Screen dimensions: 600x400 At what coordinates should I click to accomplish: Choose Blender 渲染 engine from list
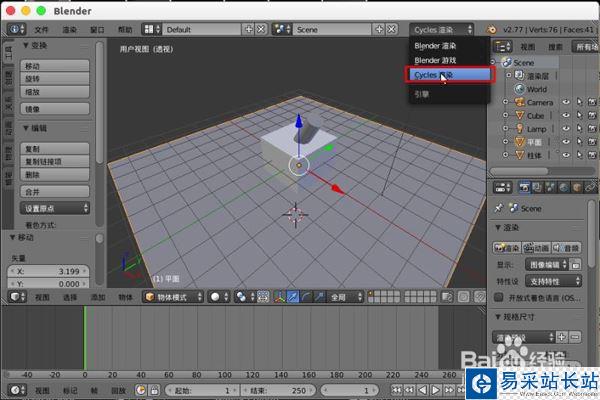point(449,46)
